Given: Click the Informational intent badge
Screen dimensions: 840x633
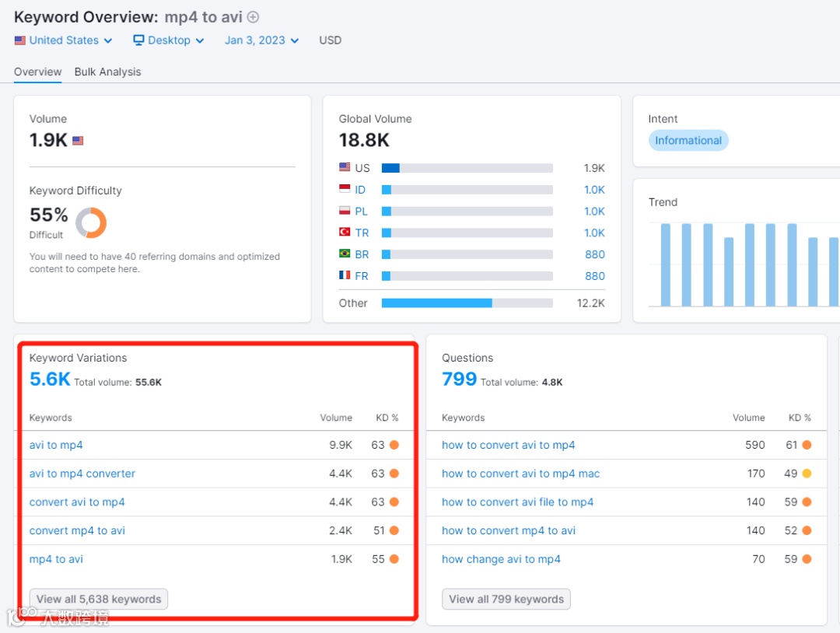Looking at the screenshot, I should tap(688, 140).
